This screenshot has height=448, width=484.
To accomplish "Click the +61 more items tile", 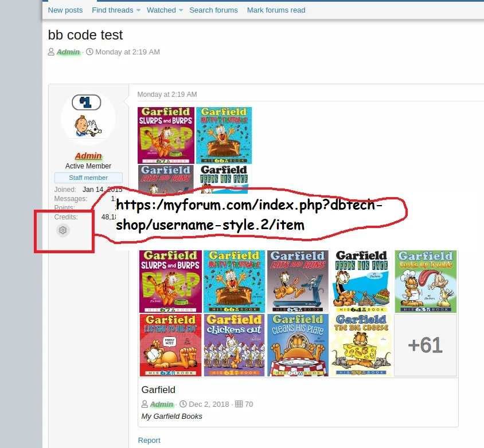I will [x=426, y=345].
